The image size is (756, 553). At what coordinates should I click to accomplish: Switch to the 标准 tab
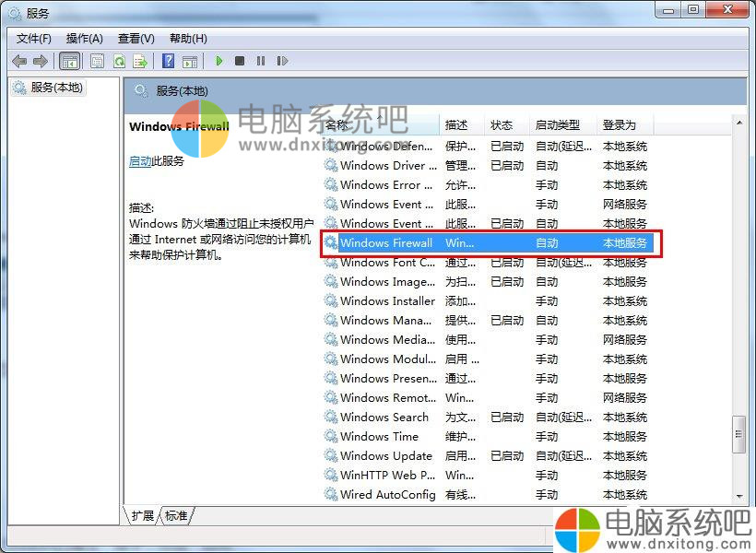pos(176,515)
